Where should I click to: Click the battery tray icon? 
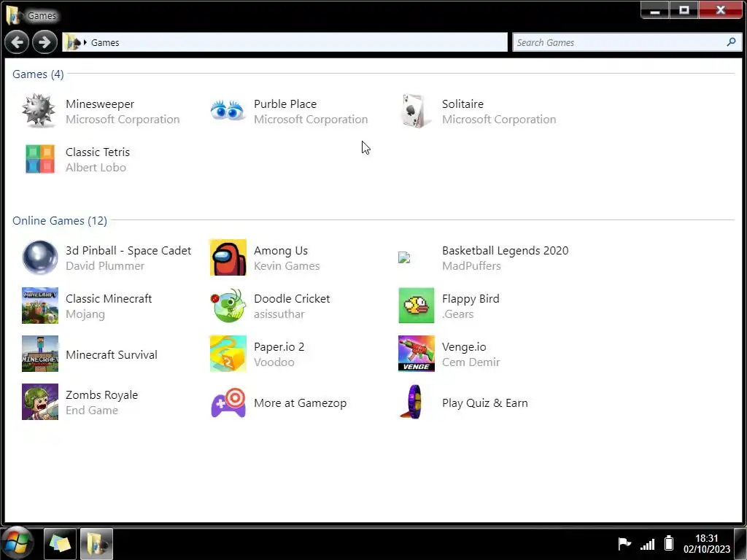[669, 542]
